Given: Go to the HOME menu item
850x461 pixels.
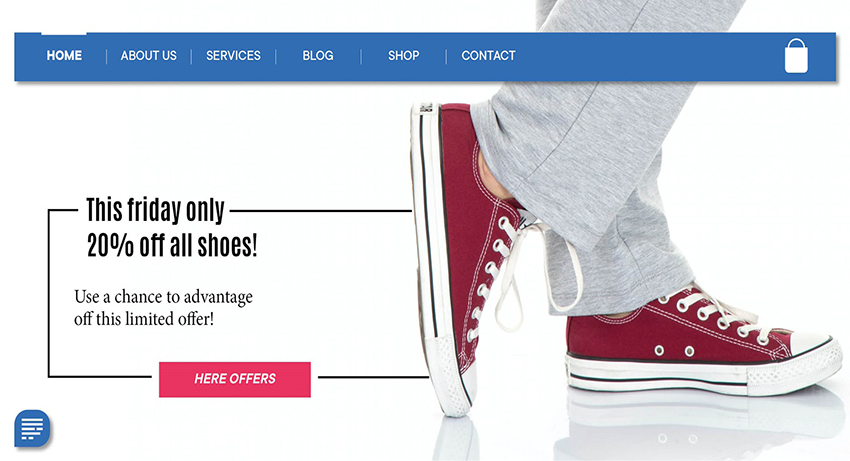Looking at the screenshot, I should point(64,55).
